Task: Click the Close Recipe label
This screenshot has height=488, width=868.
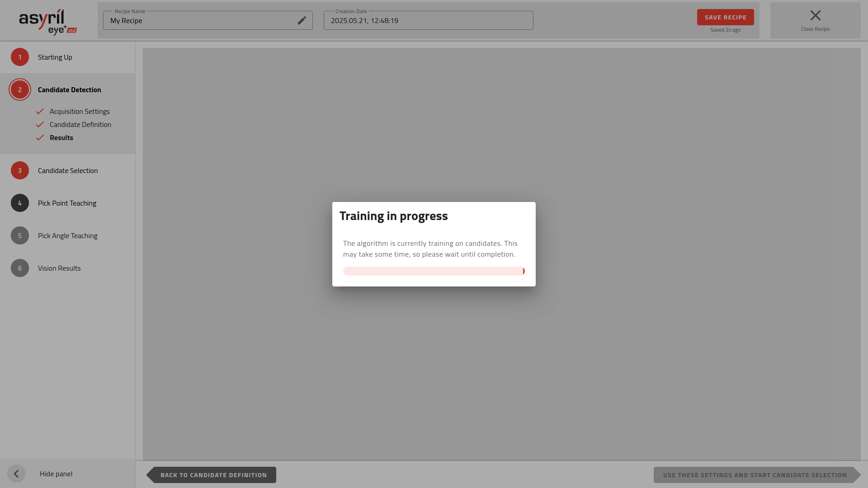Action: 815,29
